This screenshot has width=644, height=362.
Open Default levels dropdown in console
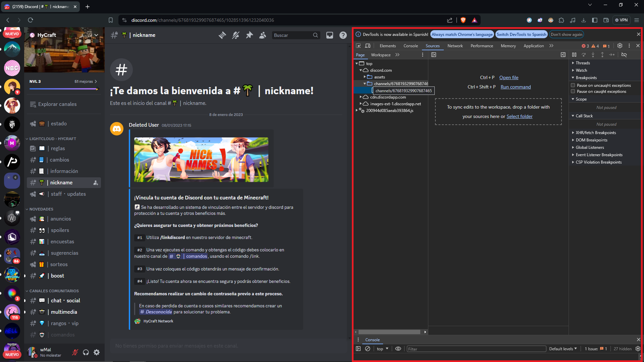(x=563, y=349)
